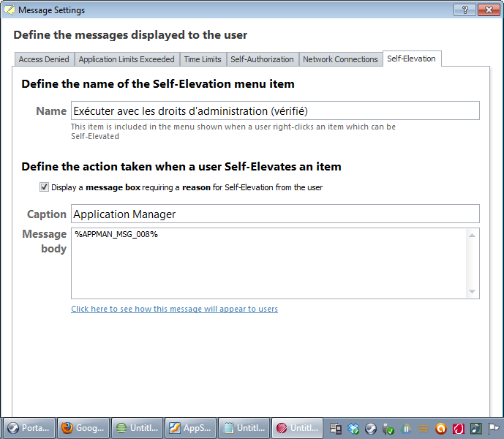Viewport: 504px width, 439px height.
Task: Open the Action Center flag icon
Action: (x=494, y=429)
